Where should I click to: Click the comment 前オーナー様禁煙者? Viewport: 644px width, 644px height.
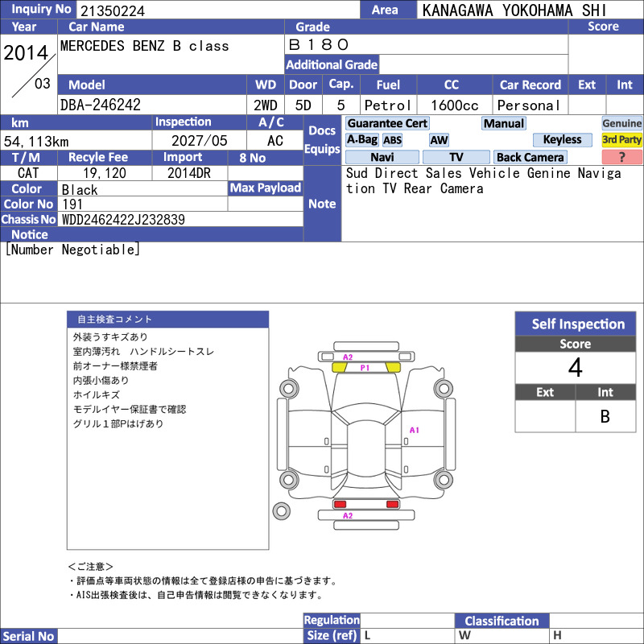click(115, 366)
